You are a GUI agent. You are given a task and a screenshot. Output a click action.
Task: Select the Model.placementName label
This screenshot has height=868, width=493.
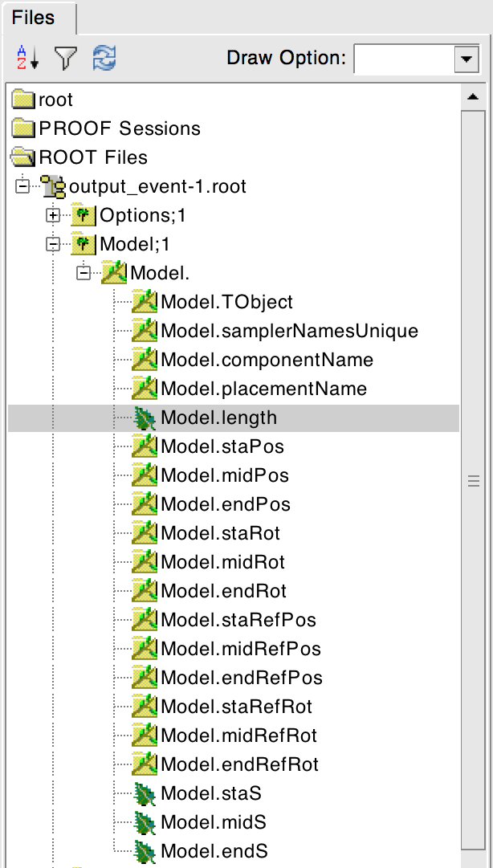tap(264, 388)
